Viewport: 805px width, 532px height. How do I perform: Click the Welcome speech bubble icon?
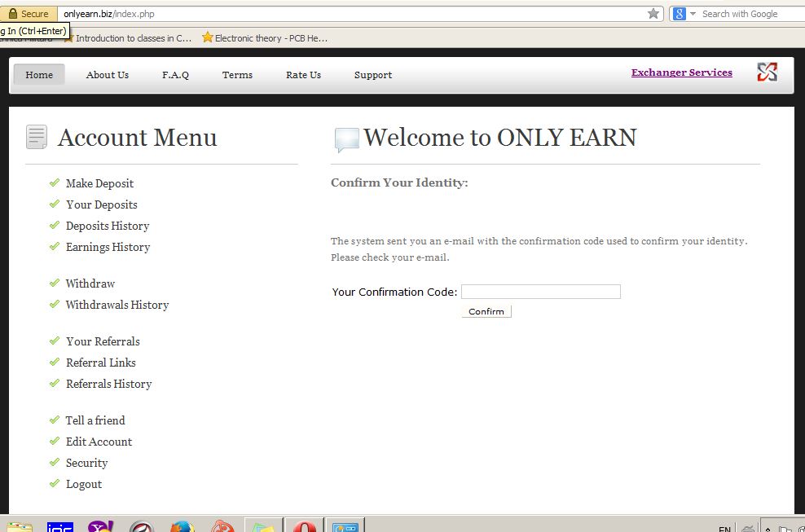[346, 140]
